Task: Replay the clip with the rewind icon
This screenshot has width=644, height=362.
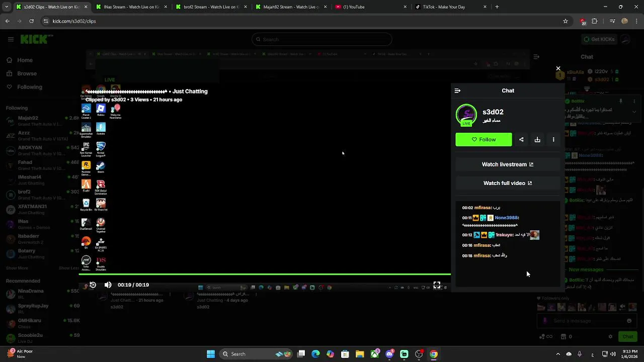Action: pos(93,285)
